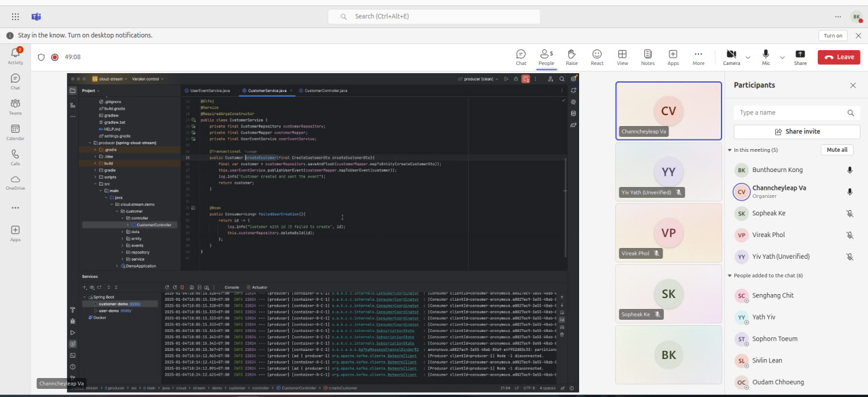The height and width of the screenshot is (397, 868).
Task: Click the 'Type a name' participant field
Action: 797,112
